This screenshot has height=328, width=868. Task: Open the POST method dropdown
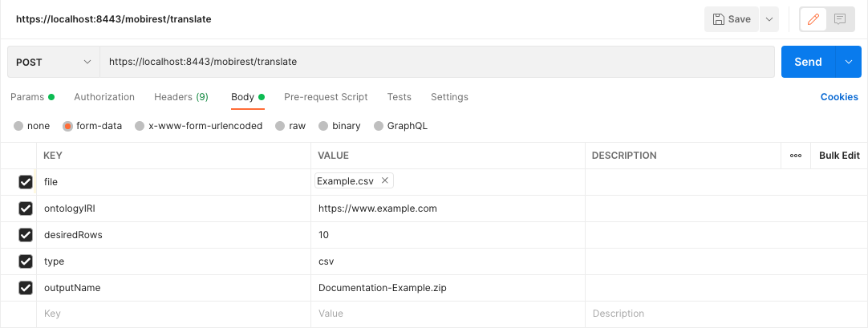pyautogui.click(x=54, y=62)
